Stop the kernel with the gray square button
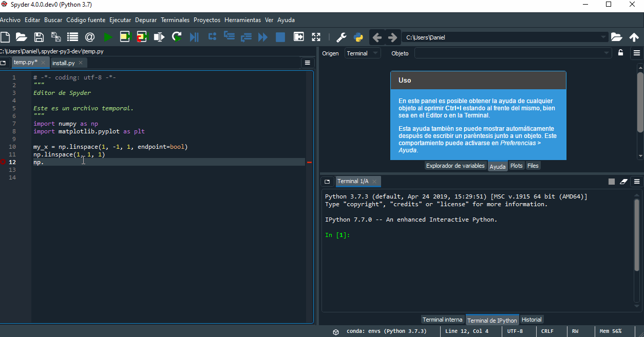 point(611,182)
